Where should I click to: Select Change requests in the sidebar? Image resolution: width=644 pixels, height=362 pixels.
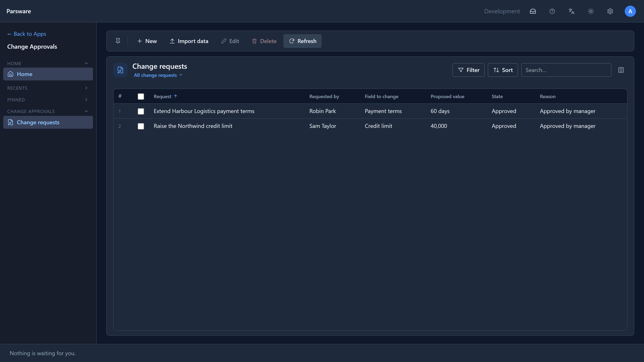48,122
